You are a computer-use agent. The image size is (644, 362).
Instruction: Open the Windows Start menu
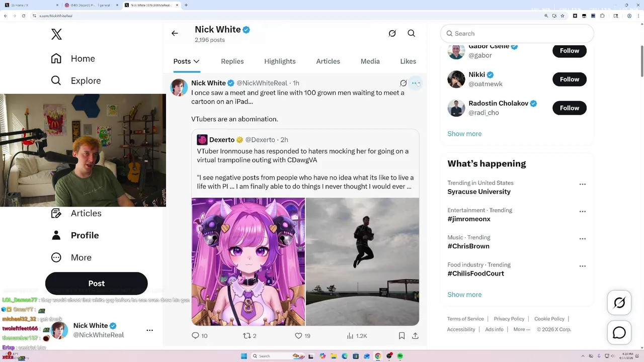[244, 356]
